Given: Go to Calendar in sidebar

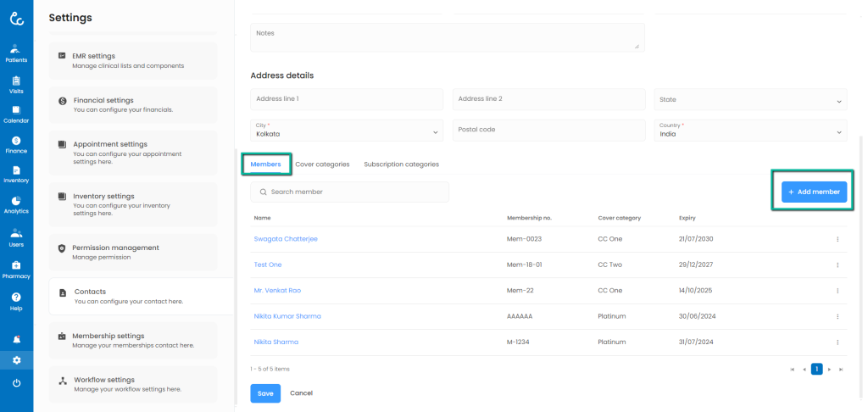Looking at the screenshot, I should [16, 114].
